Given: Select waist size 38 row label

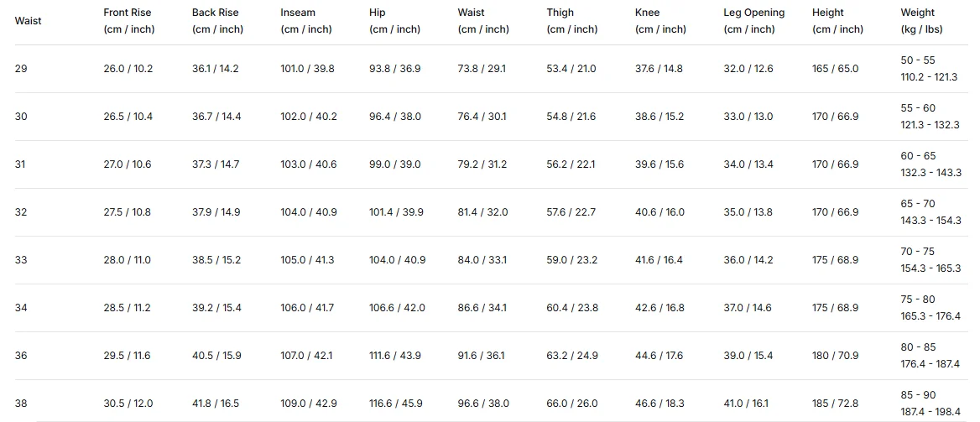Looking at the screenshot, I should [x=21, y=404].
